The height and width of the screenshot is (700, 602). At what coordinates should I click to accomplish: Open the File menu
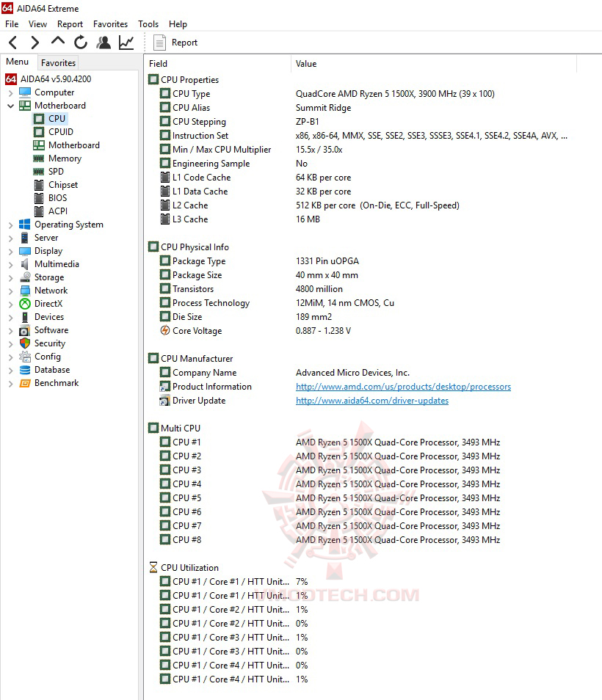point(12,24)
